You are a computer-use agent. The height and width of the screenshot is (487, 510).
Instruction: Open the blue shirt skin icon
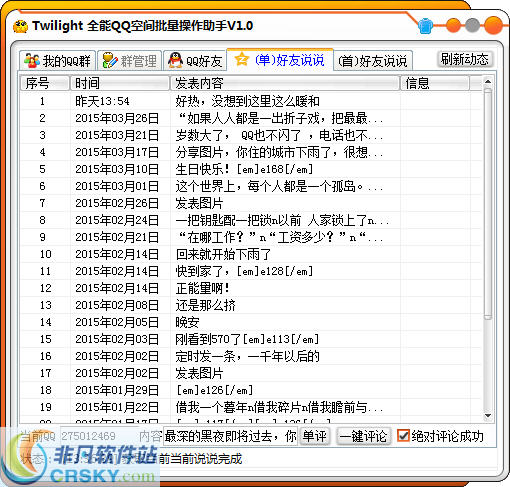click(425, 26)
